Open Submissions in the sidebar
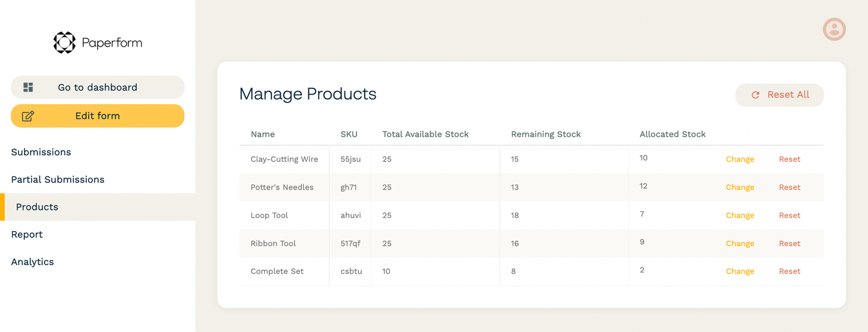This screenshot has width=868, height=332. 41,152
